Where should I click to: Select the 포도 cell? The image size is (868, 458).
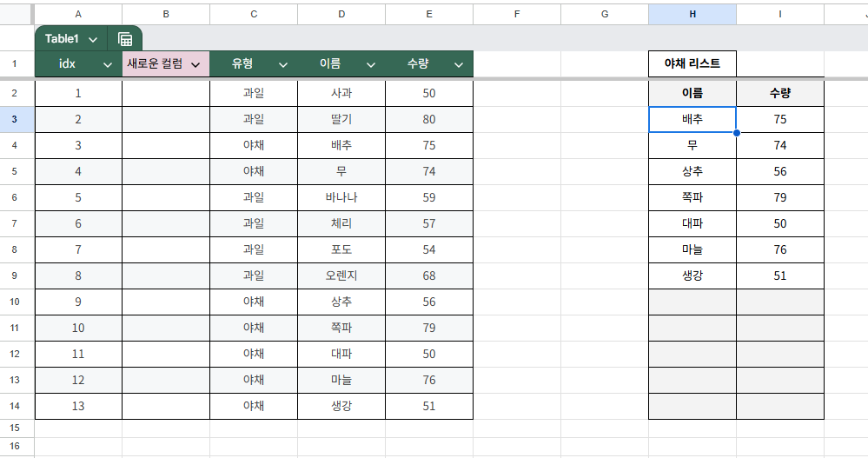point(341,249)
